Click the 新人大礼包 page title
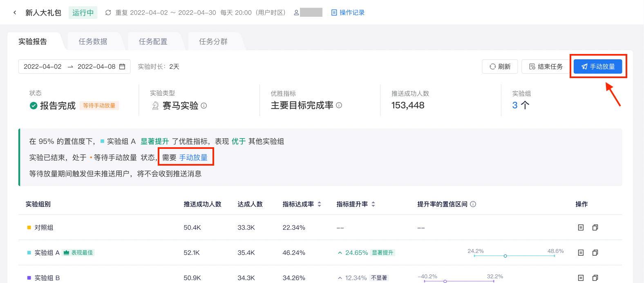This screenshot has width=644, height=283. [43, 13]
